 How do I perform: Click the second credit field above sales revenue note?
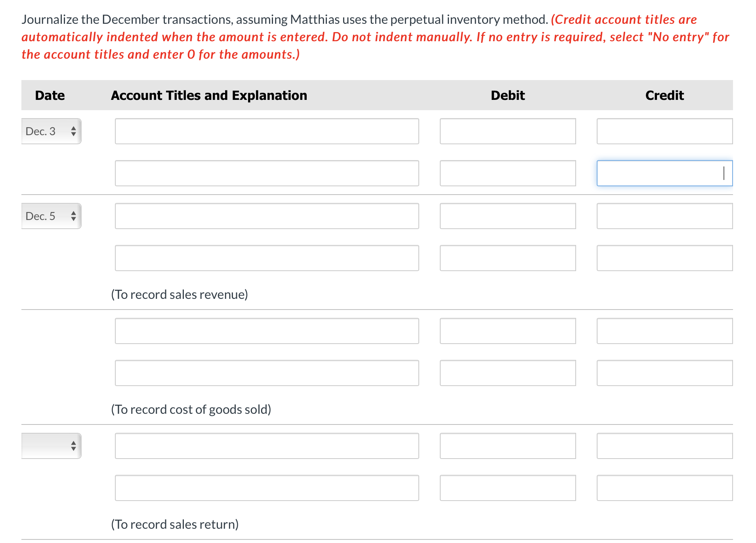[664, 258]
